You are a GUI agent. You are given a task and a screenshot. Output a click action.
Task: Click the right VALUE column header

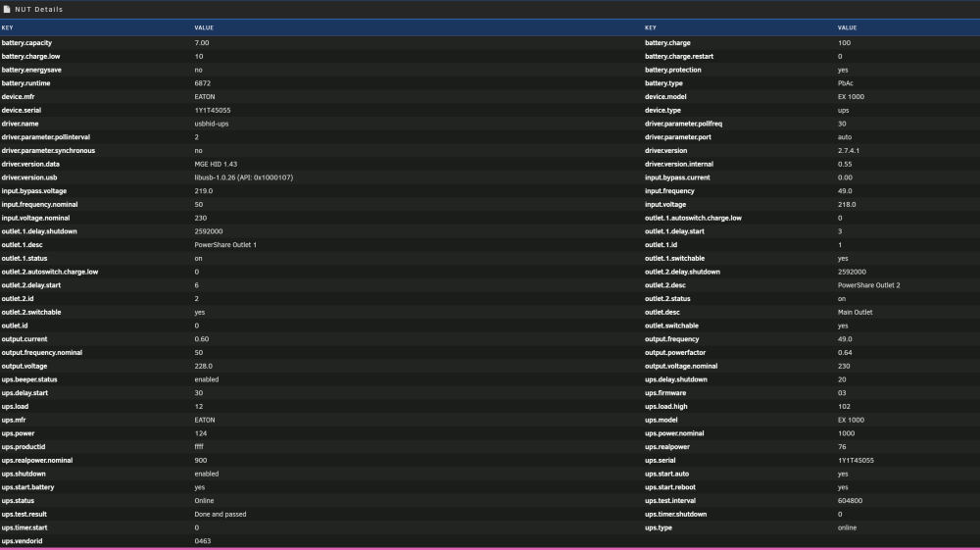[847, 27]
